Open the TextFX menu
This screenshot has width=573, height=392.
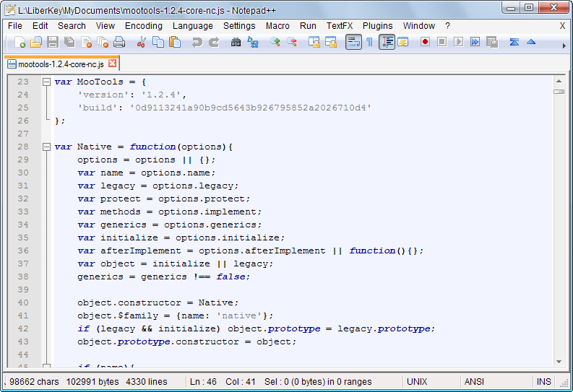pyautogui.click(x=340, y=26)
